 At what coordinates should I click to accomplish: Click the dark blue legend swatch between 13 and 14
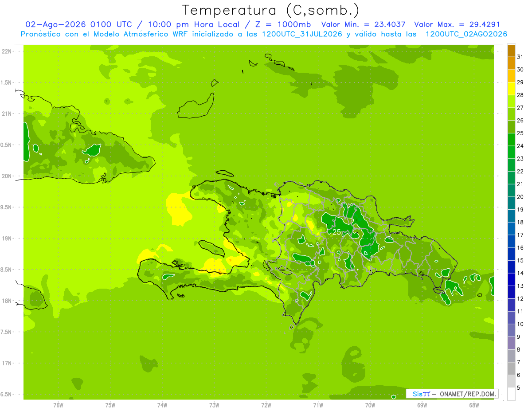[x=511, y=279]
